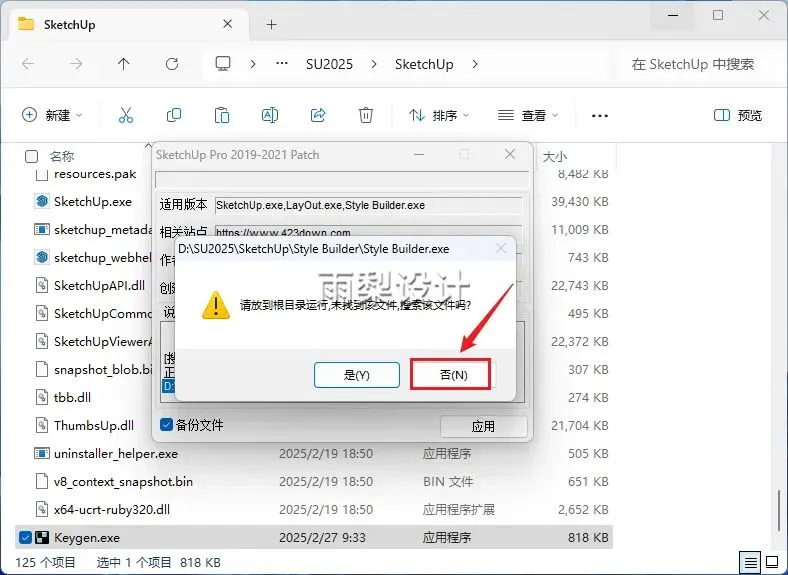Expand the chevron after the PC icon
This screenshot has height=575, width=788.
click(x=253, y=64)
